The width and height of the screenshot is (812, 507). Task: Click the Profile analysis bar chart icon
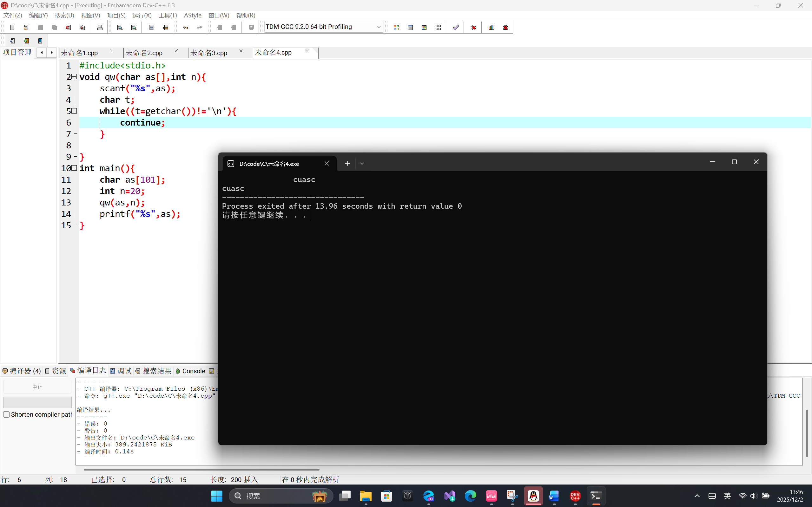(x=492, y=28)
